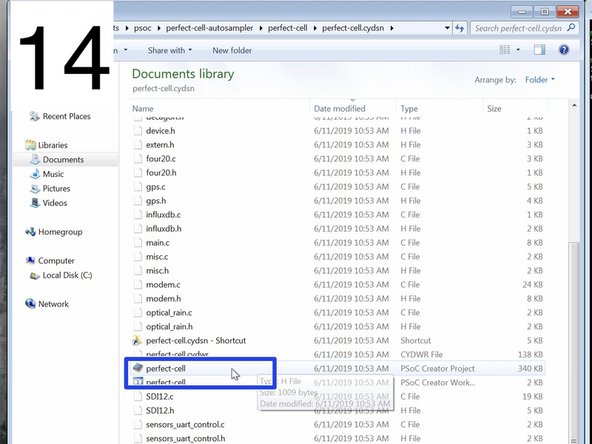Select the misc.h file name

tap(157, 271)
